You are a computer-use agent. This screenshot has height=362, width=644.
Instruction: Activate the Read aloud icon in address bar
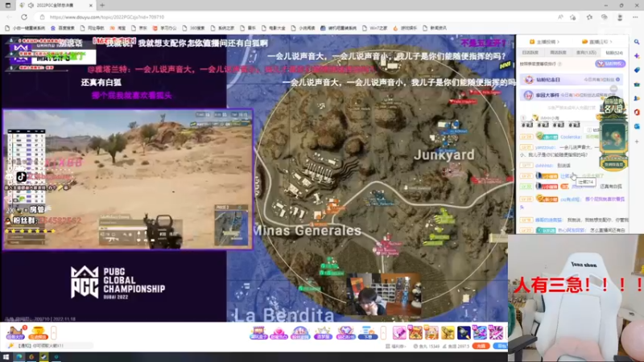(x=560, y=17)
